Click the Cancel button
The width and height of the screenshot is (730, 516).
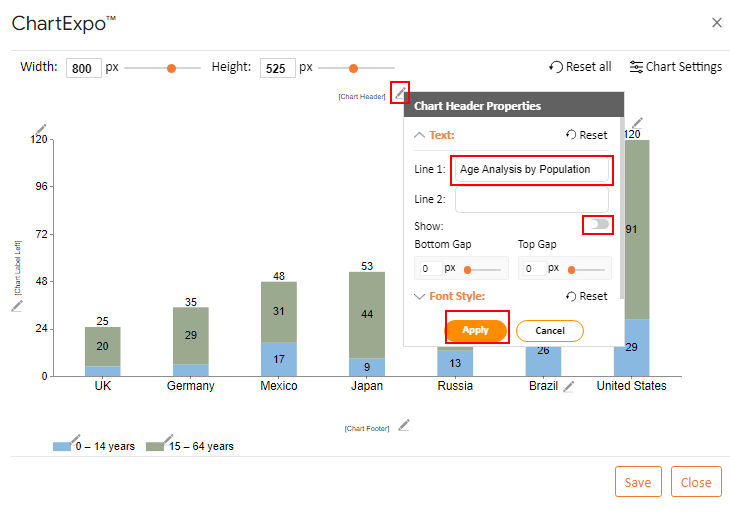(x=550, y=331)
